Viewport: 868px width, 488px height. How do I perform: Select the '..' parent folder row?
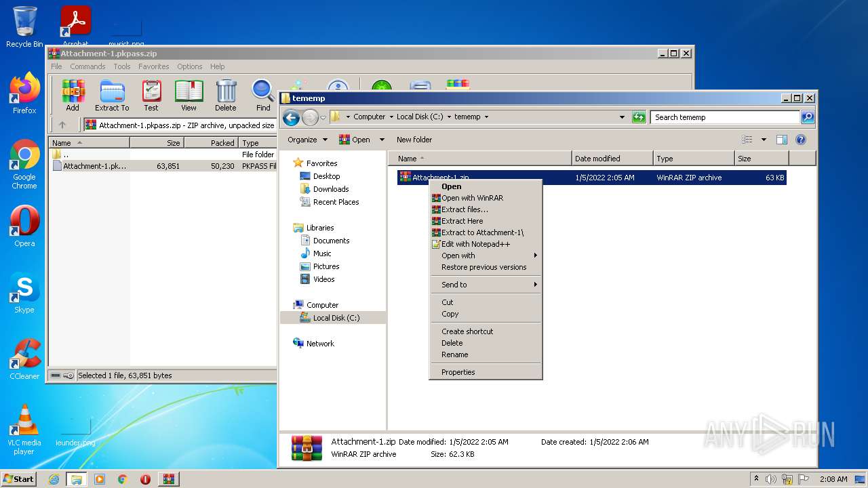[x=163, y=155]
